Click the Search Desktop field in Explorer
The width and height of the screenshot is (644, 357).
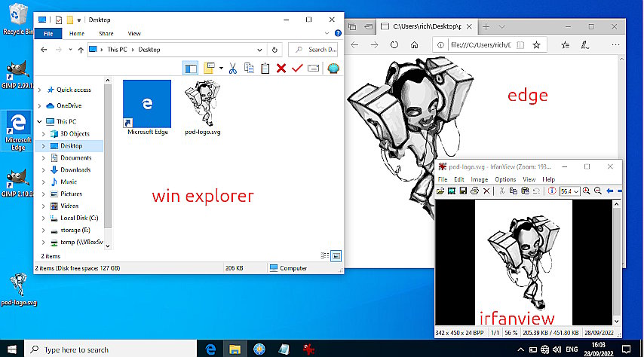313,50
